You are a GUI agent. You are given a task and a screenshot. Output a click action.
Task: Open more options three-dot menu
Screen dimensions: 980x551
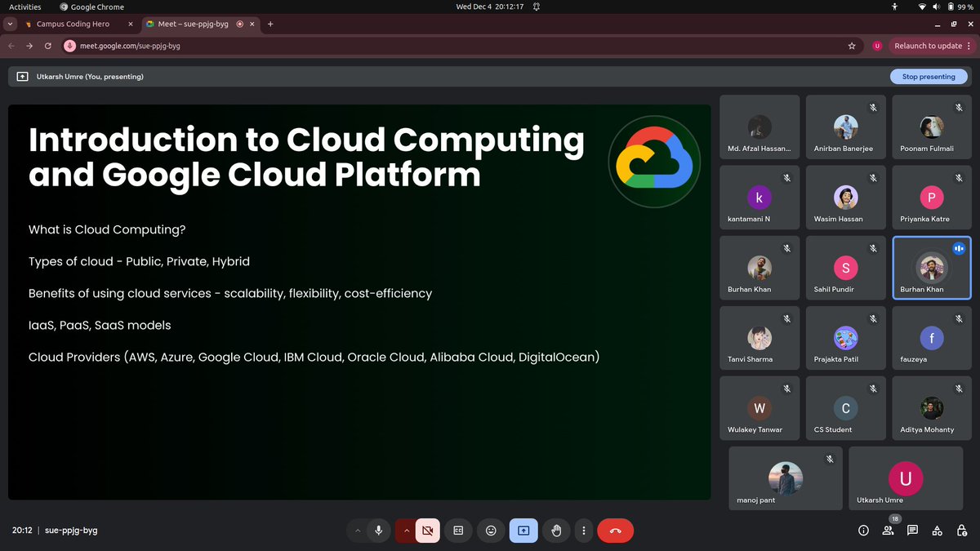tap(583, 531)
